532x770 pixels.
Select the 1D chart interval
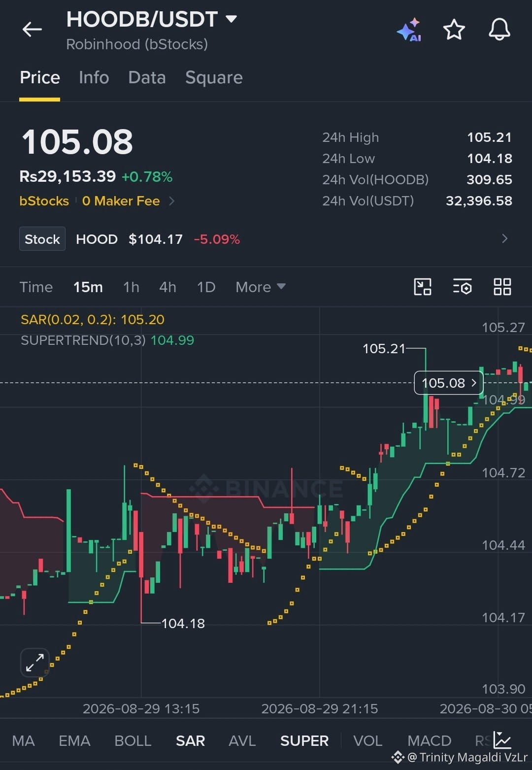pos(206,287)
